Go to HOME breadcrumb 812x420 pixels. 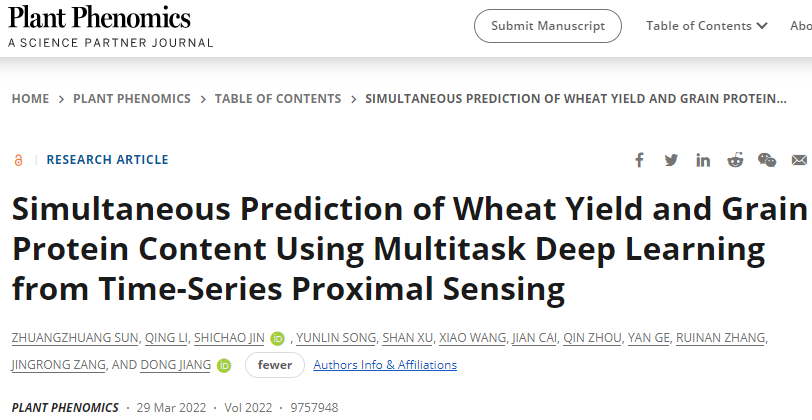point(31,99)
